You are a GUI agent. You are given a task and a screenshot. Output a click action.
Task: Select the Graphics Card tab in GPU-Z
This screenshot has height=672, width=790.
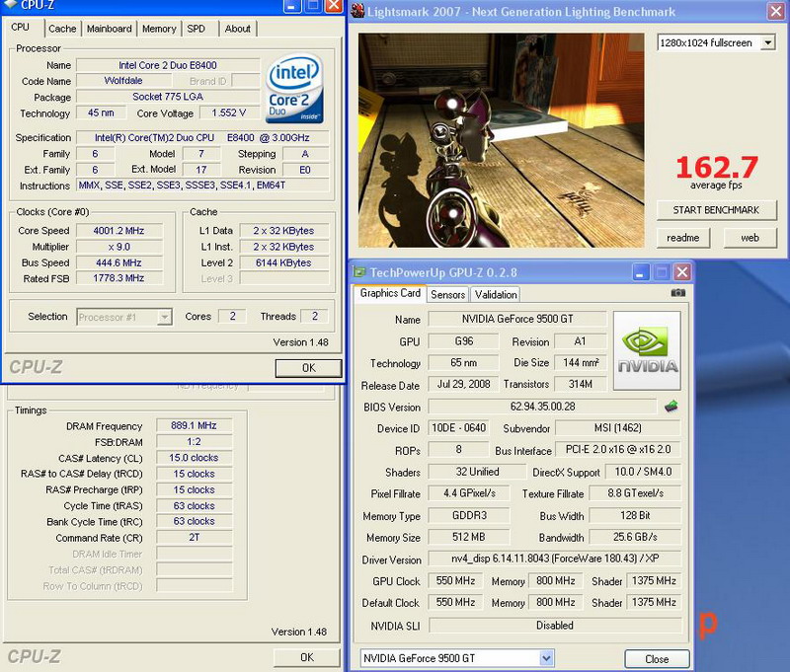coord(390,293)
